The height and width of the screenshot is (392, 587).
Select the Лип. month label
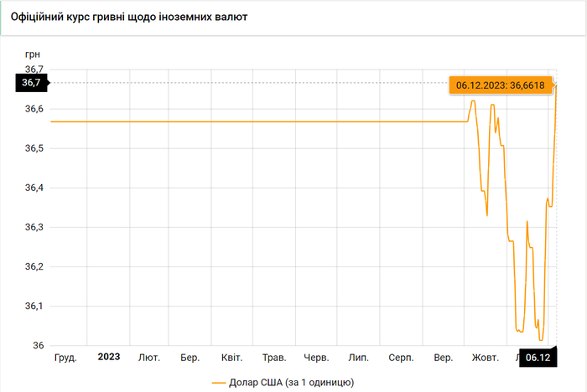(358, 358)
